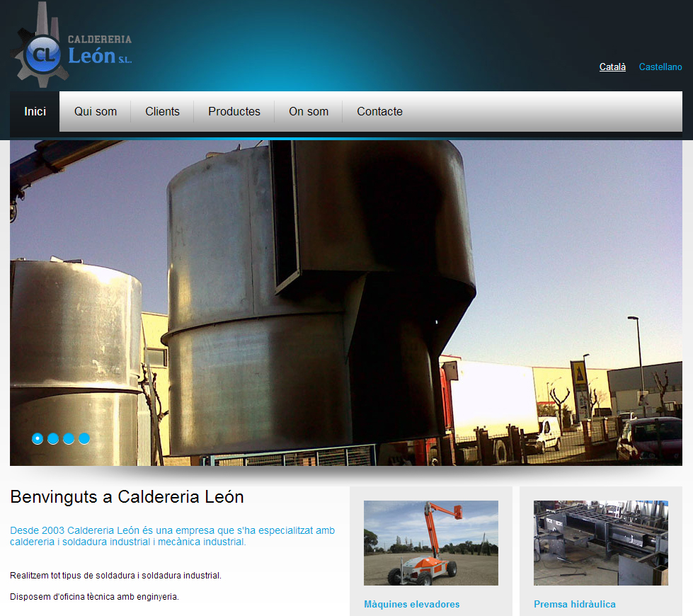
Task: Show the second slide via its dot
Action: click(x=53, y=439)
